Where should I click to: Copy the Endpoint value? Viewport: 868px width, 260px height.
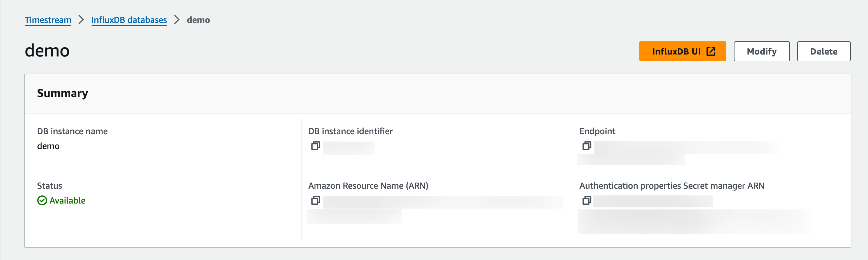click(587, 146)
